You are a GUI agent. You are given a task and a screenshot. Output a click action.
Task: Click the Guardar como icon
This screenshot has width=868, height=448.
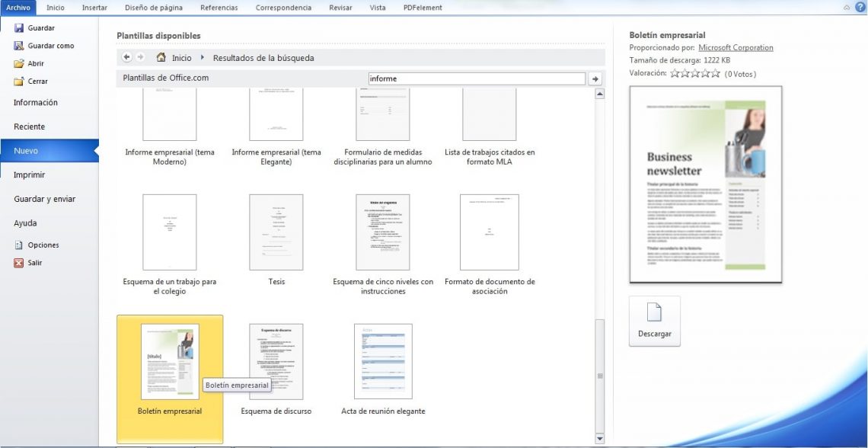(18, 45)
